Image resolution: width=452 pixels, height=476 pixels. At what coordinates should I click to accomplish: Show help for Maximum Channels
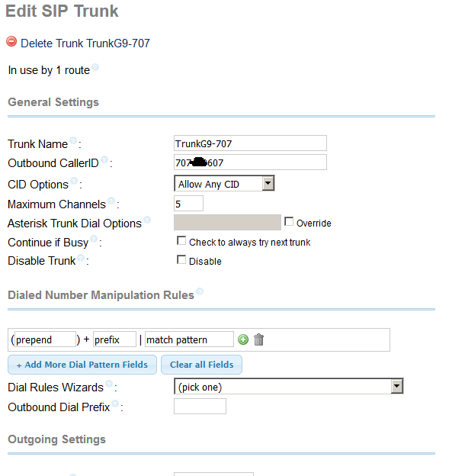[x=111, y=201]
